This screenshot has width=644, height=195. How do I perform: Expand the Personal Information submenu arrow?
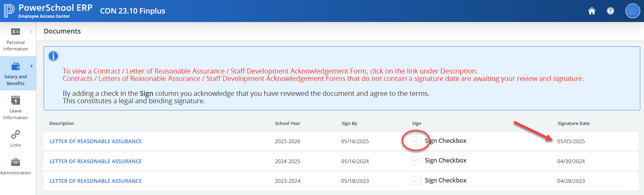pyautogui.click(x=32, y=32)
